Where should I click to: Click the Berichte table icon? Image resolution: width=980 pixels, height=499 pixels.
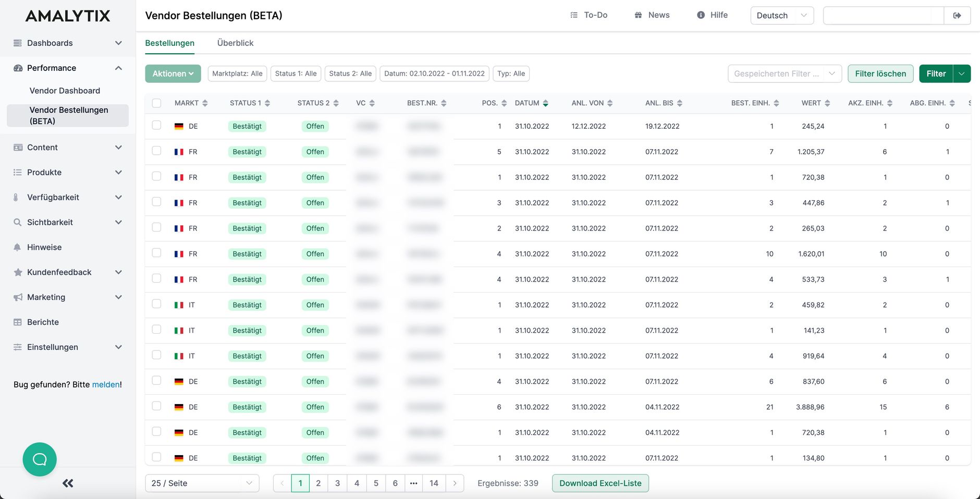tap(18, 322)
